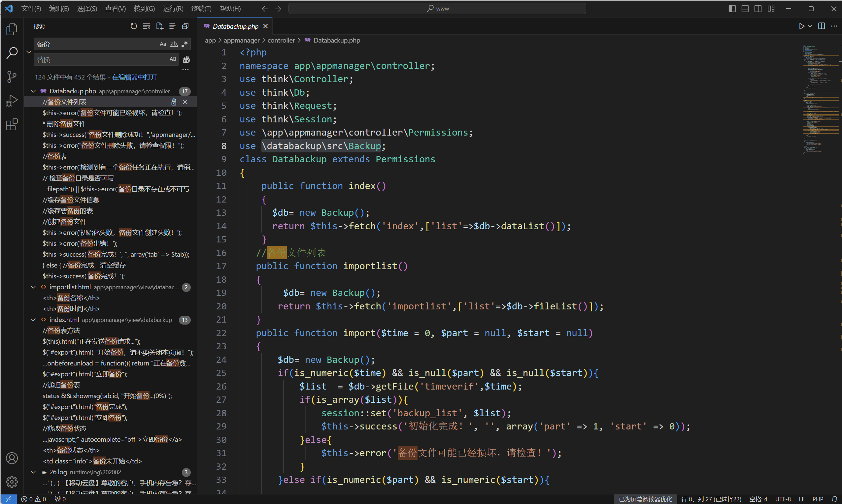
Task: View search results as tree
Action: tap(172, 26)
